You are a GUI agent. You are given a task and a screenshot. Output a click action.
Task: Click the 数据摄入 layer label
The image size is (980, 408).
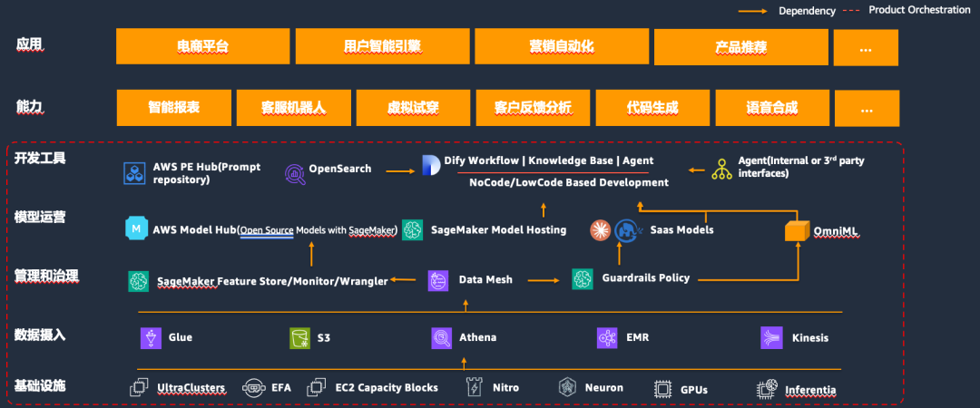pyautogui.click(x=40, y=335)
